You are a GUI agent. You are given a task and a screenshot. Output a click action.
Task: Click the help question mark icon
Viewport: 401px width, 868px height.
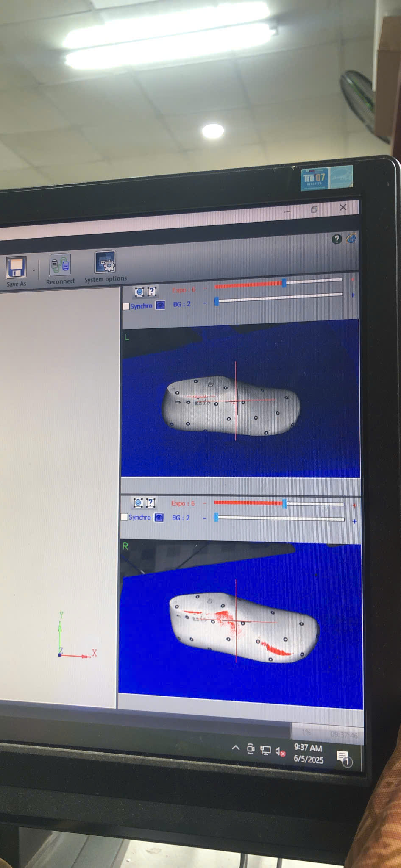[x=337, y=239]
